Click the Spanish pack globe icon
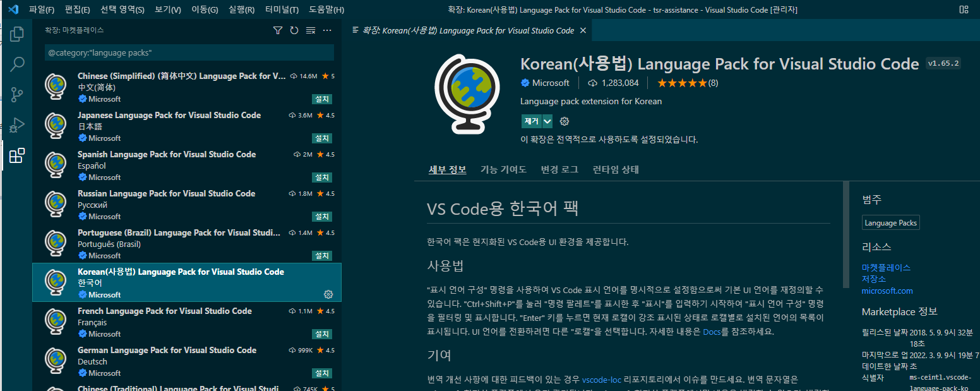The image size is (980, 391). pyautogui.click(x=56, y=165)
